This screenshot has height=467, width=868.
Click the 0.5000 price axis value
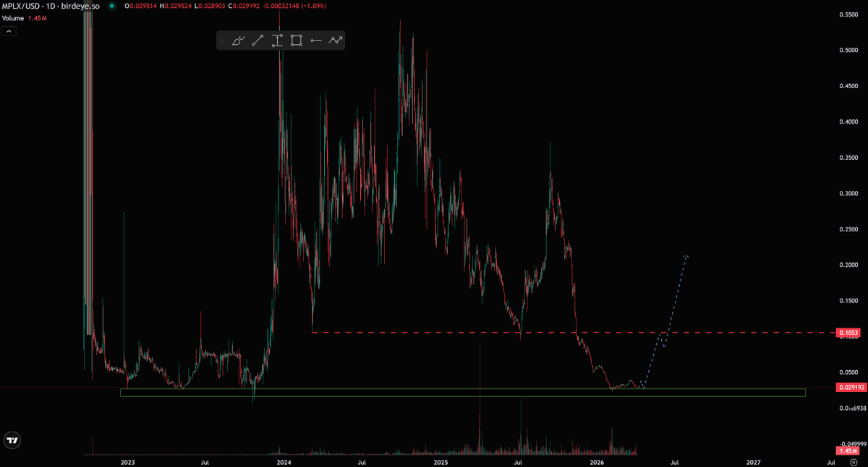coord(848,50)
